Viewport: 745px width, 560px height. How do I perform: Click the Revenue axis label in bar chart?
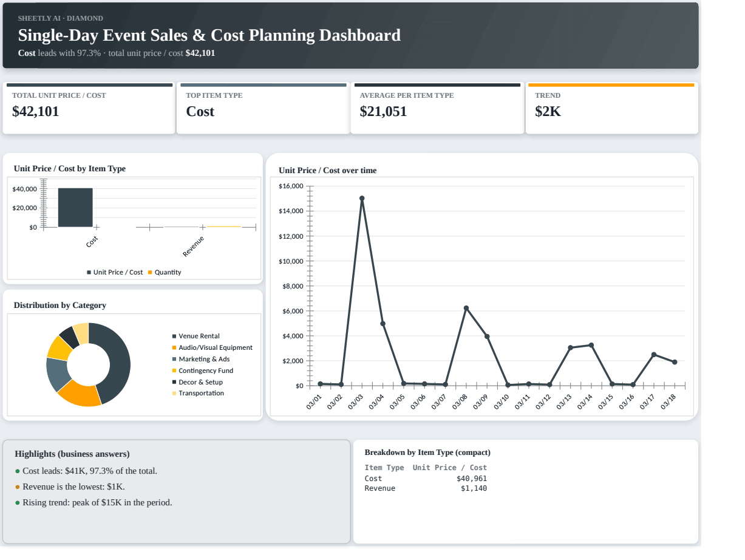point(194,246)
